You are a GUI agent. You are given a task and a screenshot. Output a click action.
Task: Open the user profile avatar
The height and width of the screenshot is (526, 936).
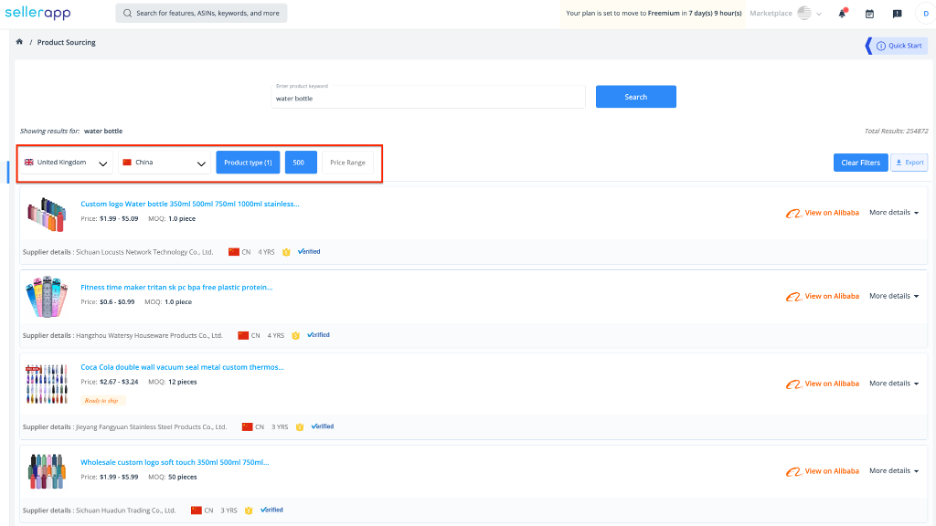(926, 13)
